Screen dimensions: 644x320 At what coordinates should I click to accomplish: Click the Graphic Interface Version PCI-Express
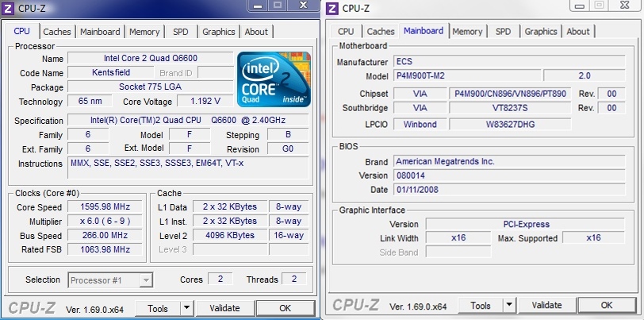click(525, 224)
